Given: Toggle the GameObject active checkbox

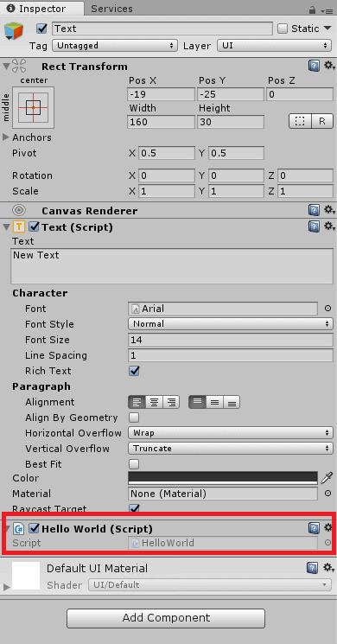Looking at the screenshot, I should tap(41, 29).
